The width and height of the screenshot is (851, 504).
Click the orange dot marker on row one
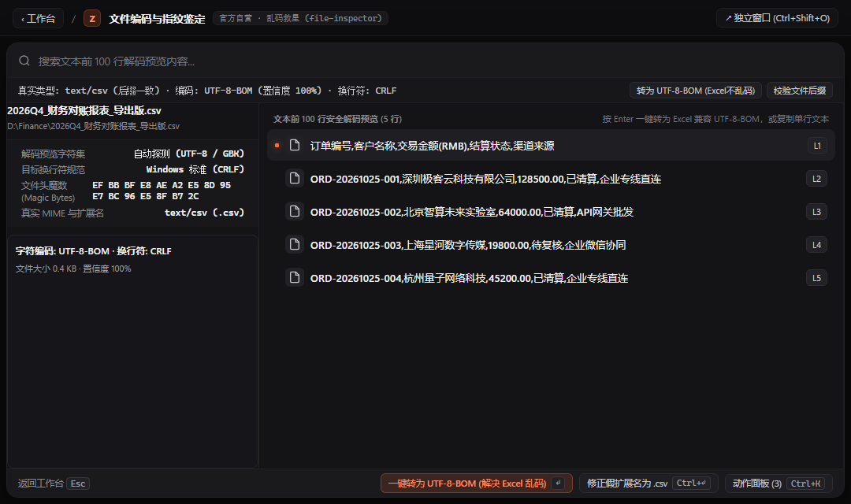277,146
